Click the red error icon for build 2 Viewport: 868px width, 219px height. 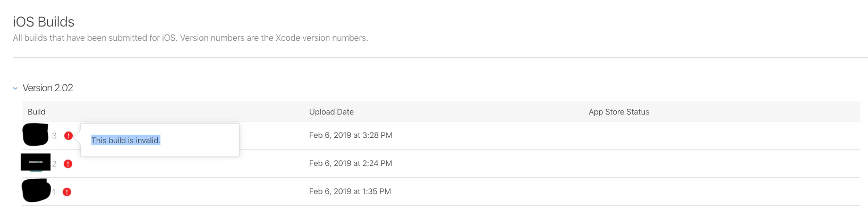(x=68, y=164)
